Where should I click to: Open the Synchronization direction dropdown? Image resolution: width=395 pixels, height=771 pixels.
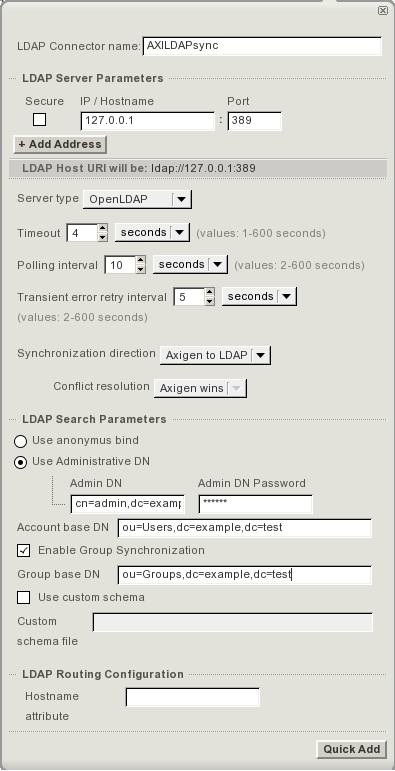coord(215,355)
